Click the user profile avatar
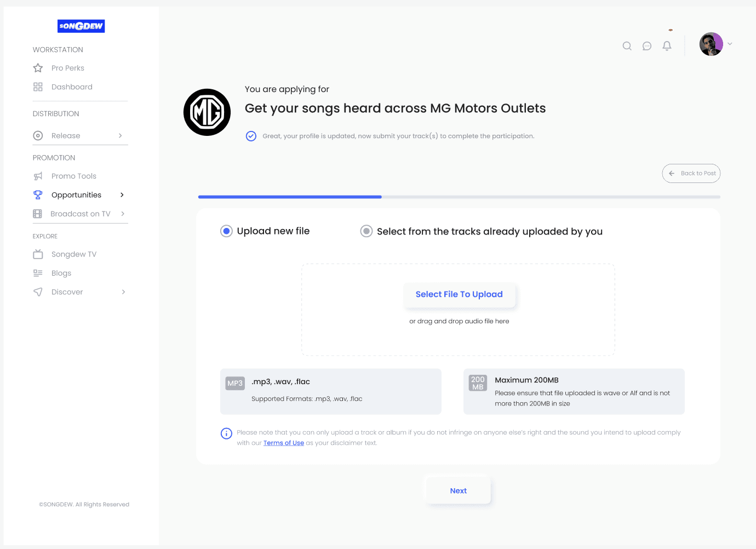 [x=711, y=44]
